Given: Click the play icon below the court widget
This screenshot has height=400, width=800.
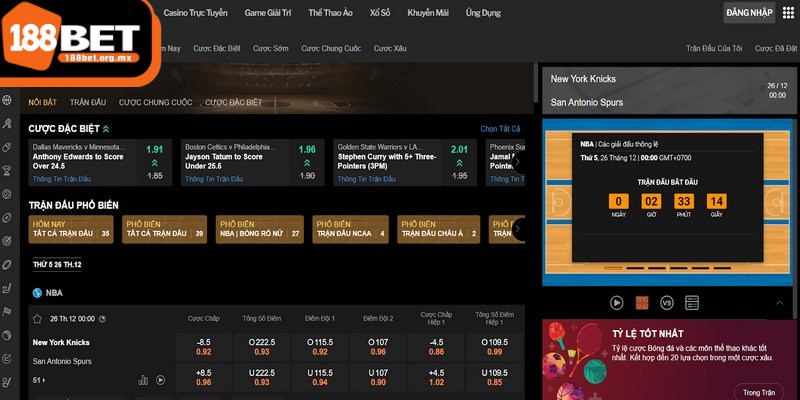Looking at the screenshot, I should click(x=617, y=302).
